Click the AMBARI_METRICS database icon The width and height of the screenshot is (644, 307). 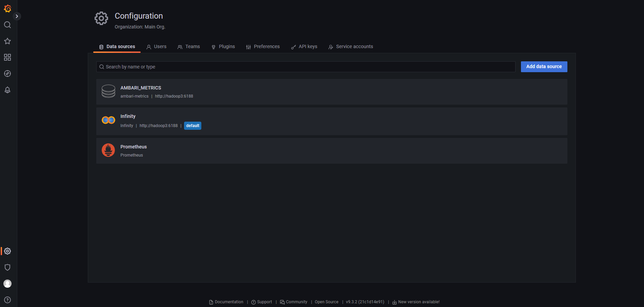pos(108,91)
